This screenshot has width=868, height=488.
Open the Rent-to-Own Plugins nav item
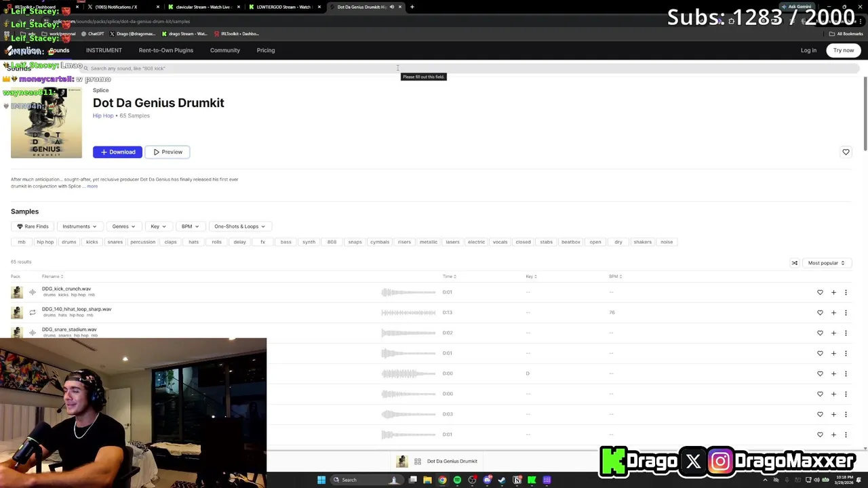166,50
